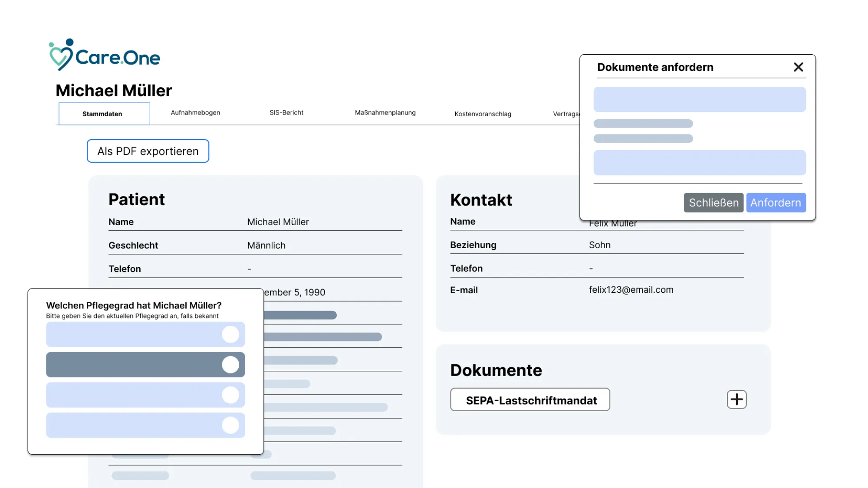
Task: Click the patient name value Michael Müller
Action: 278,222
